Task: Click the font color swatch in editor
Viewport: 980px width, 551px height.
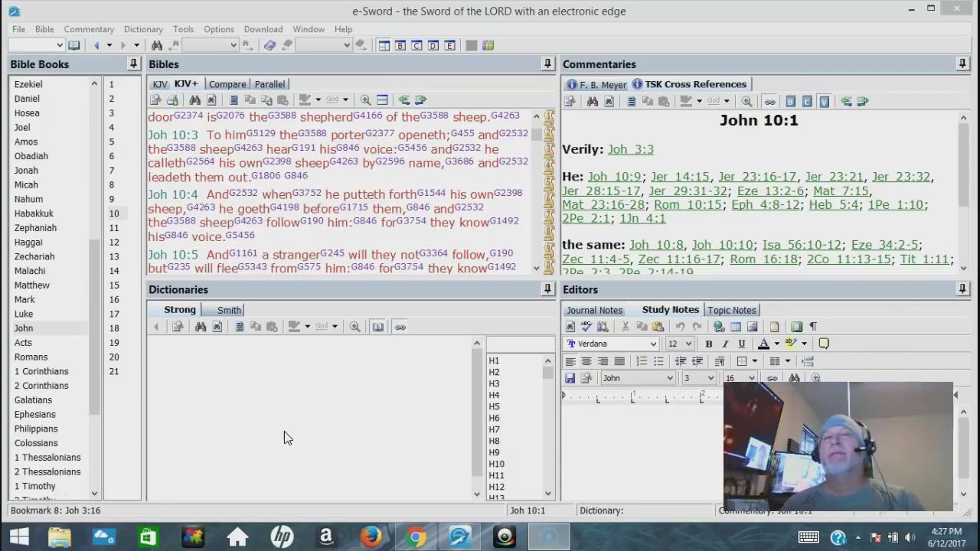Action: click(763, 344)
